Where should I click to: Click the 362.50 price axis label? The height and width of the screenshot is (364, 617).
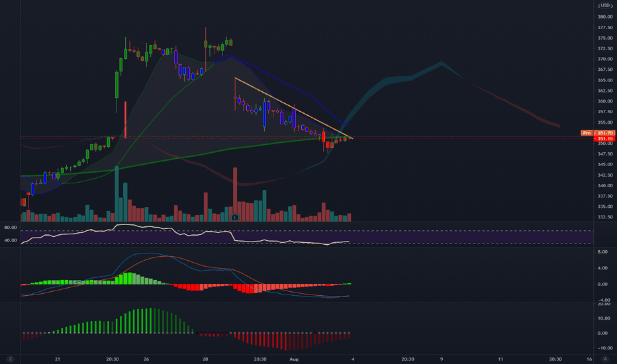[x=605, y=91]
